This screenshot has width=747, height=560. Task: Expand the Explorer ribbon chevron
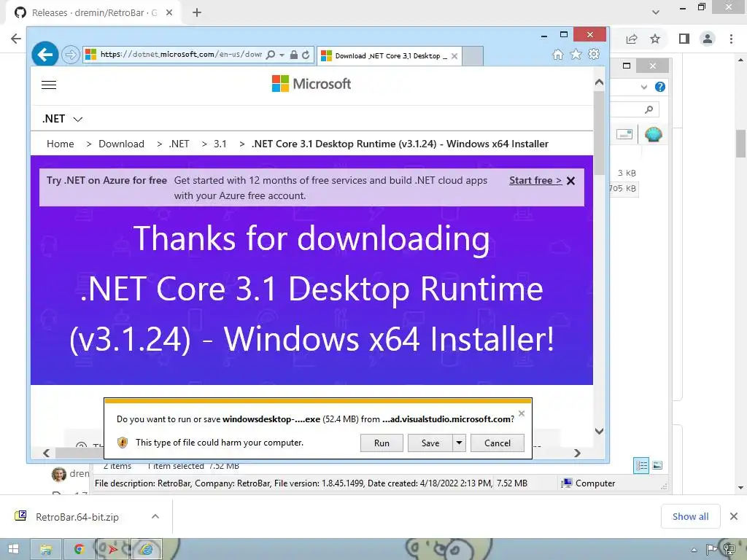[x=644, y=87]
